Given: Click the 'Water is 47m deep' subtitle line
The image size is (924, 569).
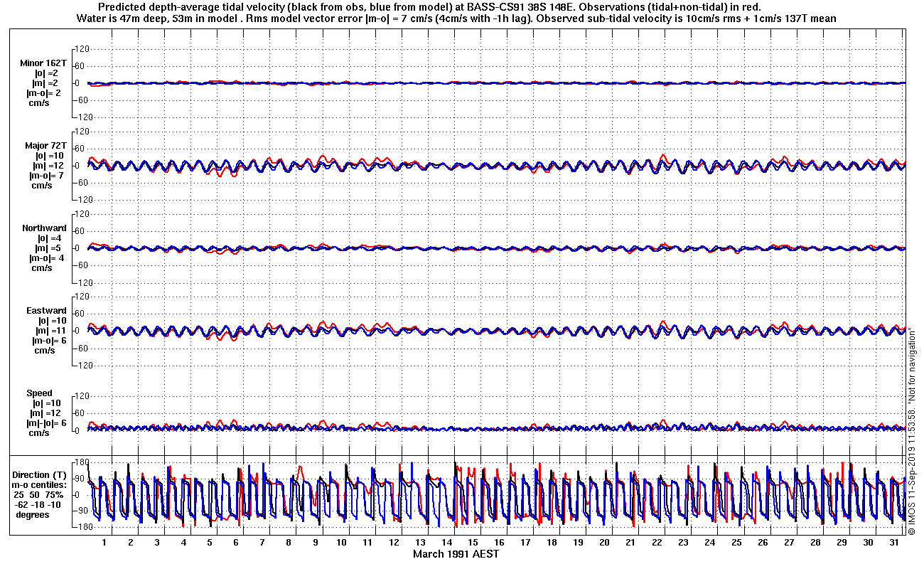Looking at the screenshot, I should 456,18.
